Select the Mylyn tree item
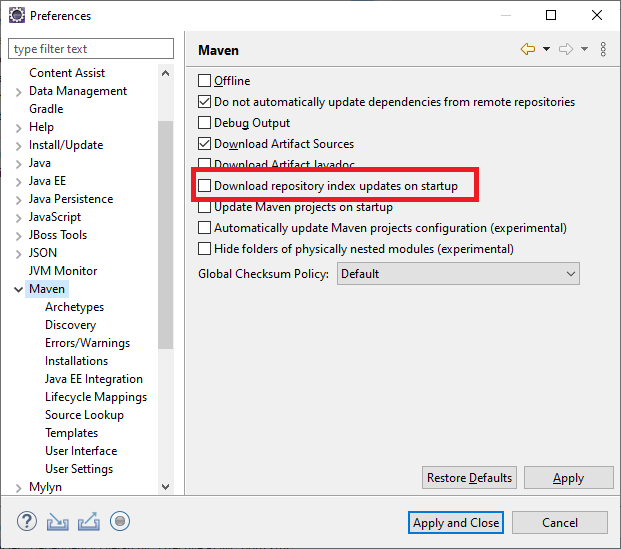 tap(45, 487)
